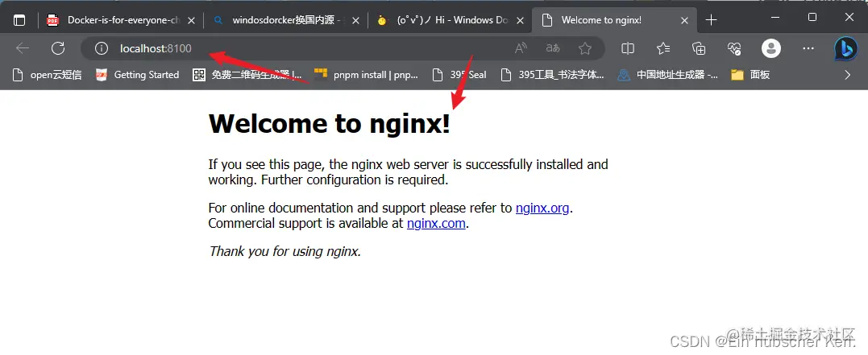Image resolution: width=868 pixels, height=355 pixels.
Task: Open Settings and more menu
Action: (808, 48)
